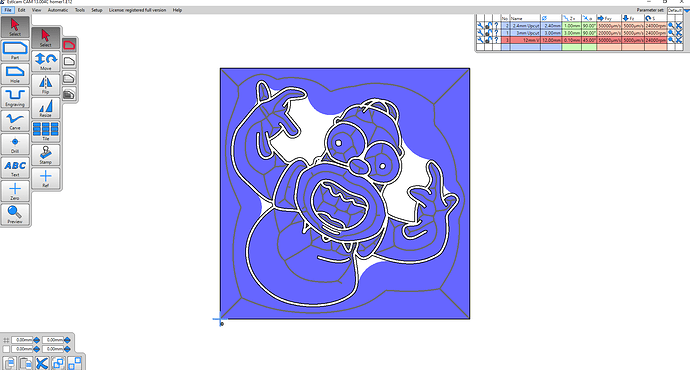Pick the Drill tool
This screenshot has height=370, width=690.
point(15,144)
